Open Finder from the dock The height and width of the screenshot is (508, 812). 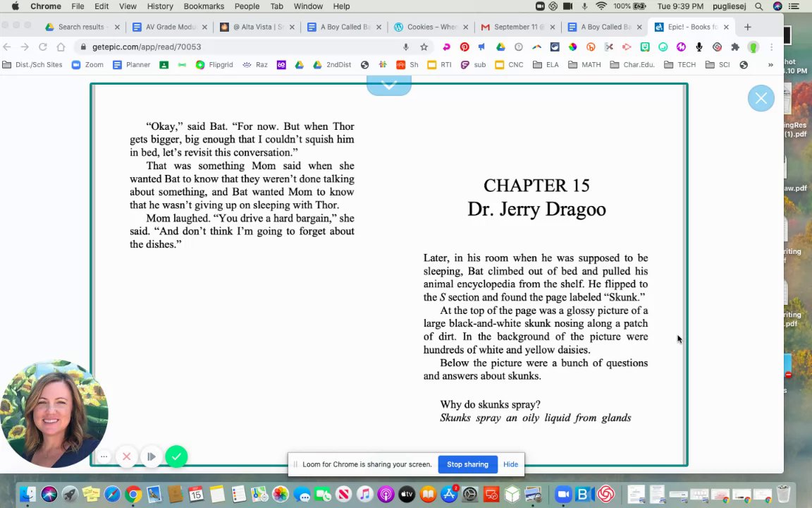coord(28,494)
